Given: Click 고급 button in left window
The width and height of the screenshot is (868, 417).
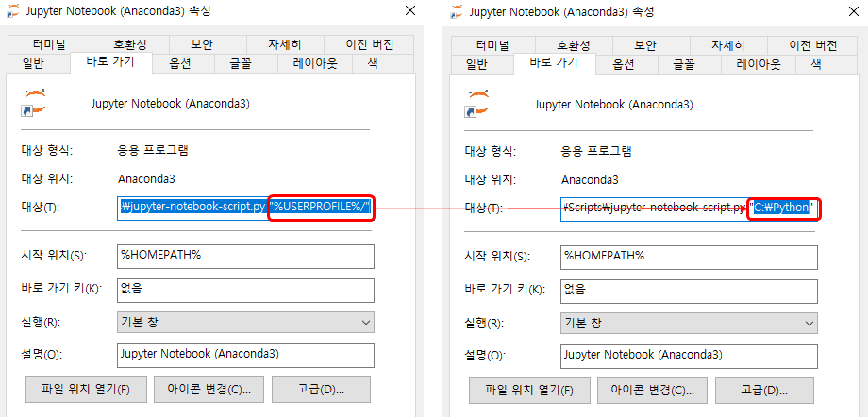Looking at the screenshot, I should pos(321,390).
